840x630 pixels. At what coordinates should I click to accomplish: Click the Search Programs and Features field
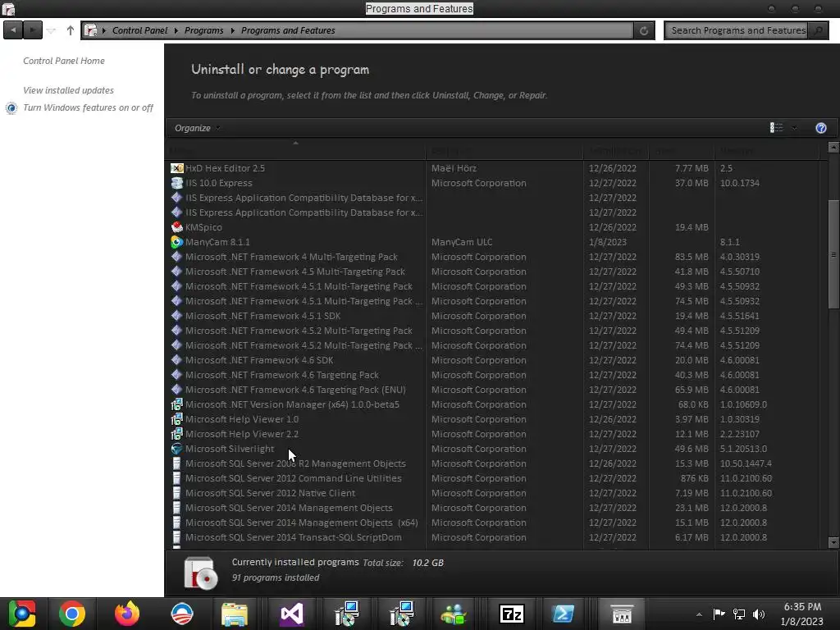point(737,30)
